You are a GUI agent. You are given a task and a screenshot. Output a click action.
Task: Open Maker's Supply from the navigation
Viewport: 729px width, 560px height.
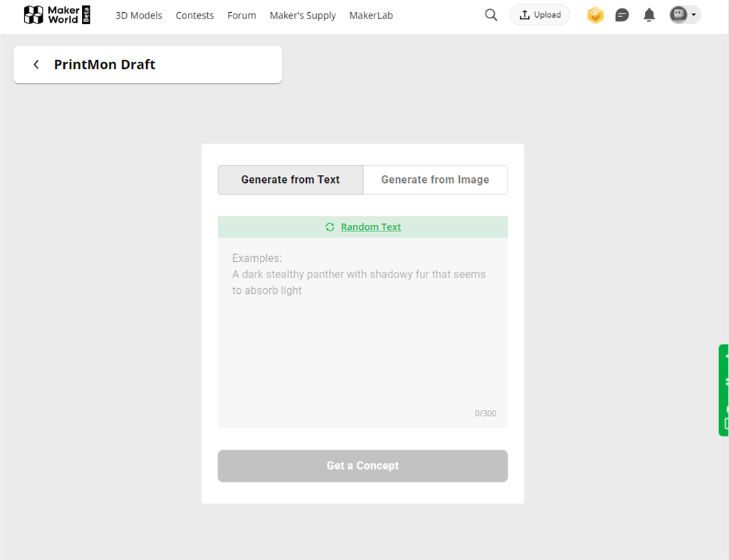303,15
